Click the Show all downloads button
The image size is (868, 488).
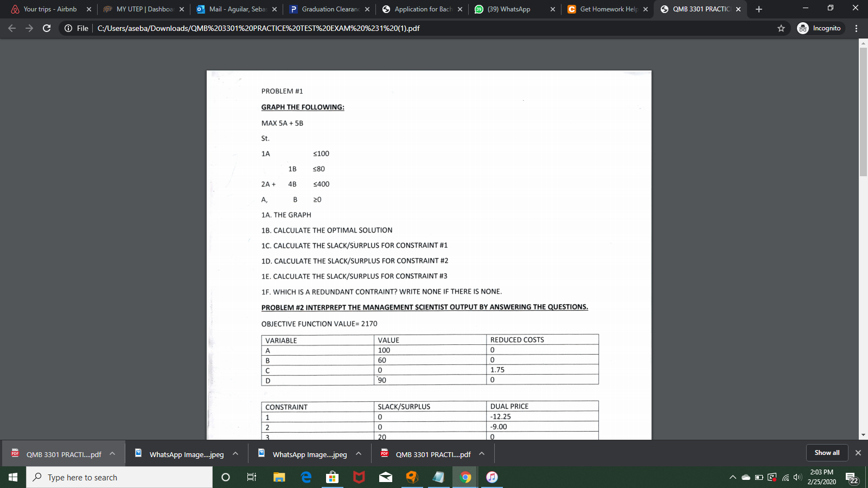(826, 452)
